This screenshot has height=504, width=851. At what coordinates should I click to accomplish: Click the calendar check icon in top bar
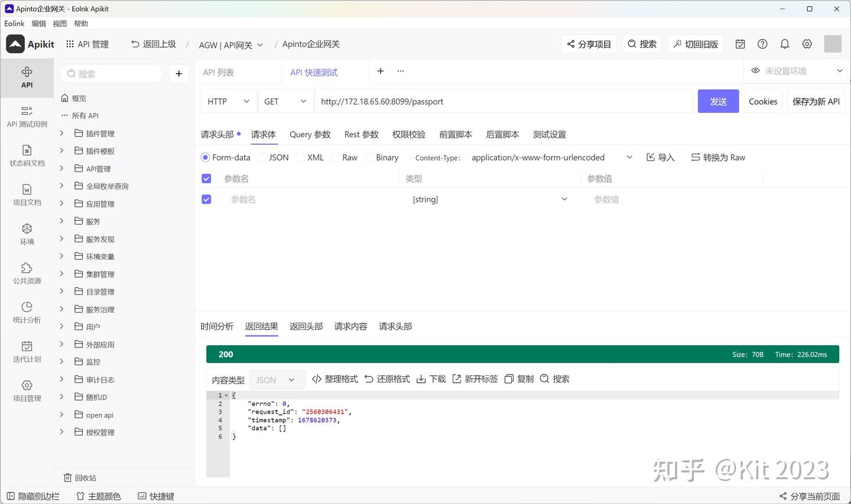(x=740, y=44)
